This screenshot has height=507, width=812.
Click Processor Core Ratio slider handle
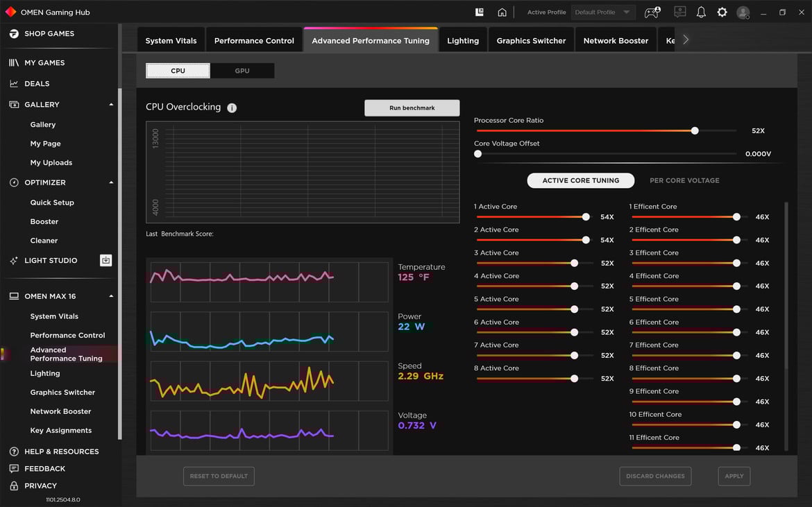[x=695, y=131]
